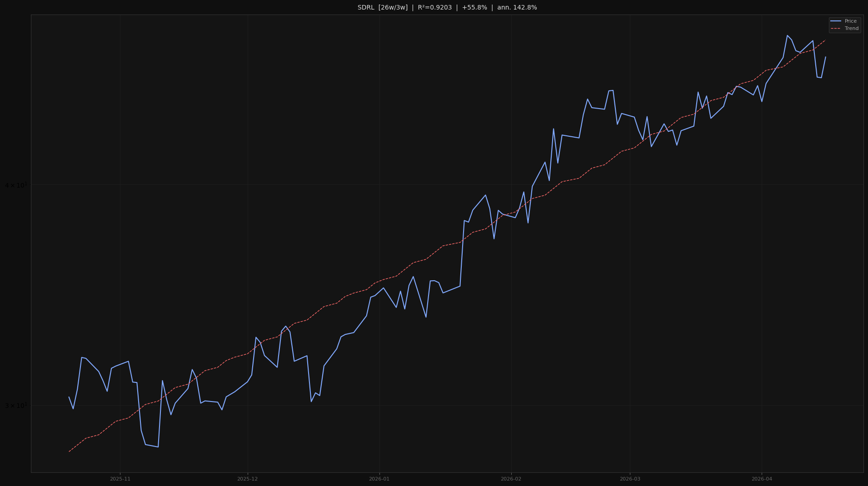This screenshot has height=486, width=868.
Task: Click the ann. 142.8% text in title
Action: pos(517,7)
